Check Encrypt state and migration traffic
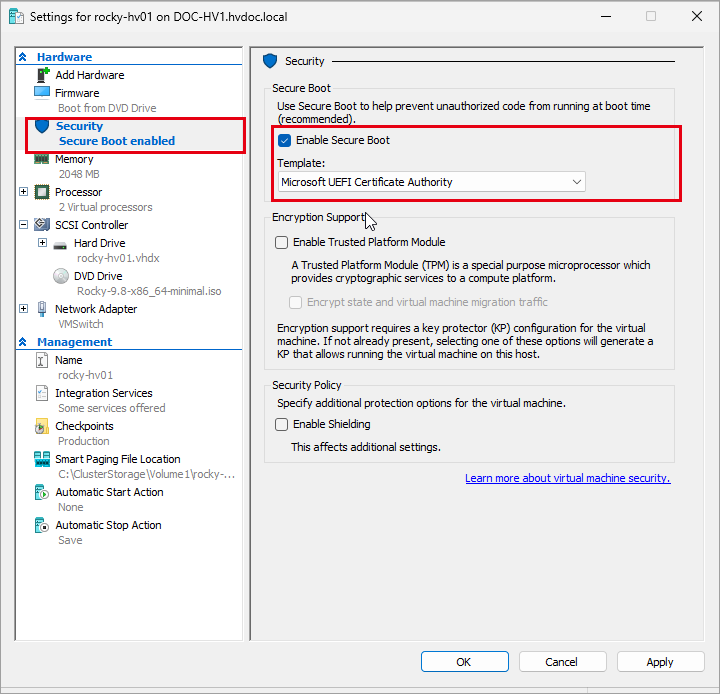 [x=296, y=302]
